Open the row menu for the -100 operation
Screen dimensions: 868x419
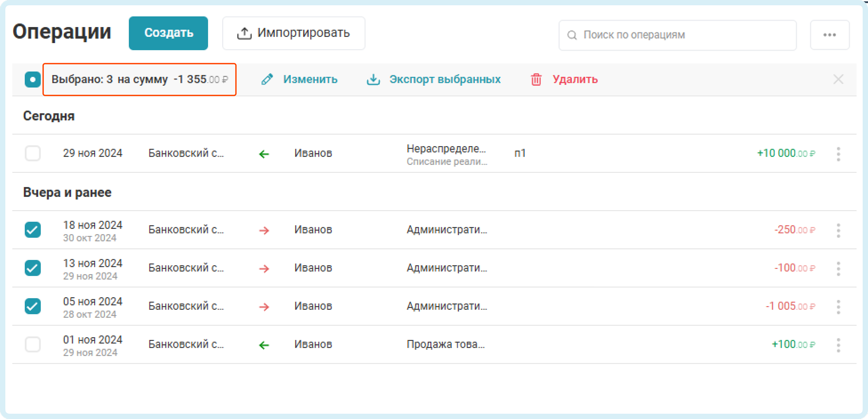click(838, 269)
